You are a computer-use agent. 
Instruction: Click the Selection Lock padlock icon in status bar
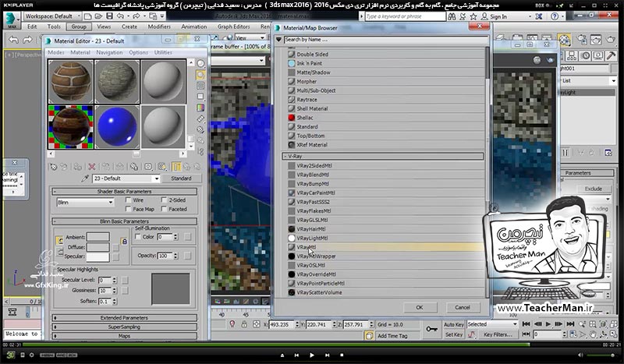click(244, 324)
